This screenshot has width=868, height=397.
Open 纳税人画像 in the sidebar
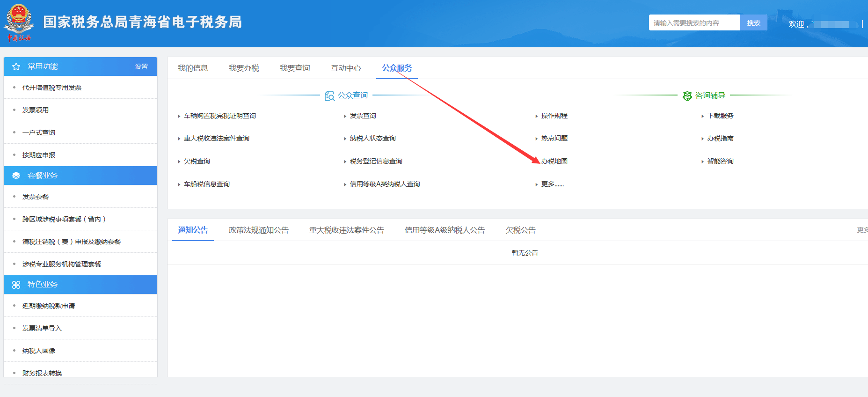39,351
